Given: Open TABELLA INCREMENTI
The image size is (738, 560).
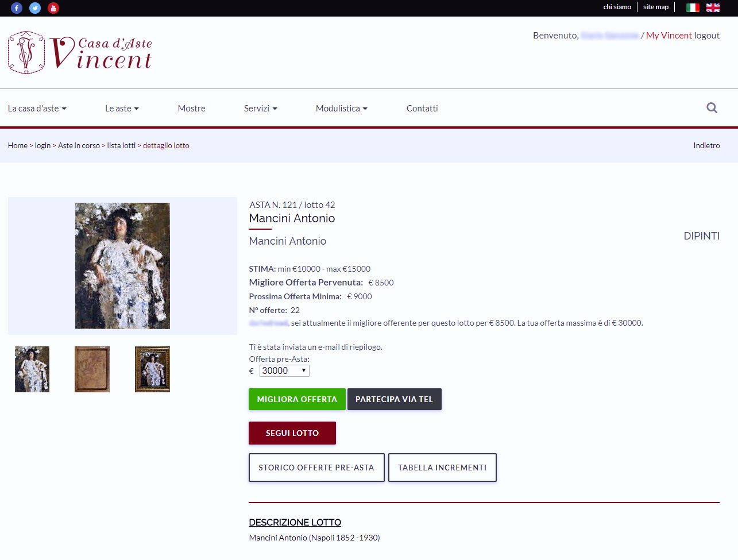Looking at the screenshot, I should [x=442, y=468].
